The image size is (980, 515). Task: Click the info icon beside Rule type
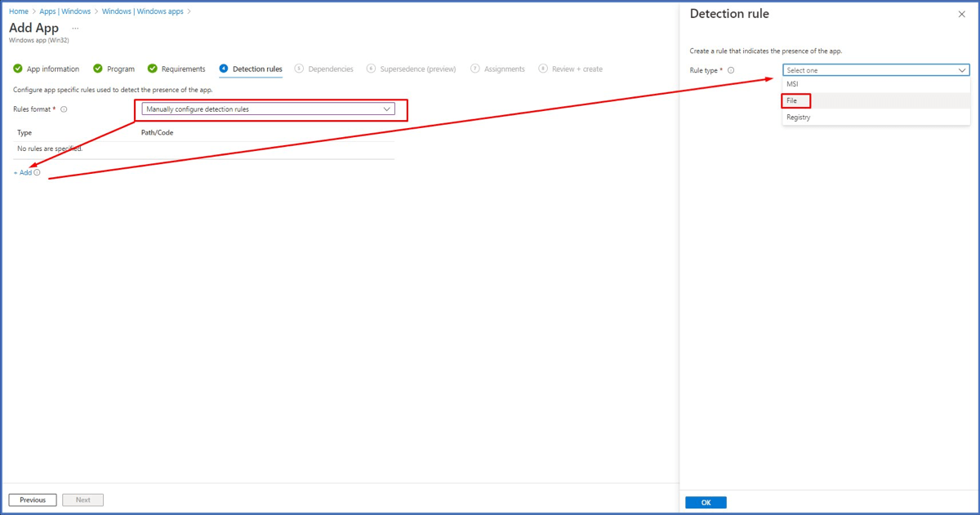[731, 70]
